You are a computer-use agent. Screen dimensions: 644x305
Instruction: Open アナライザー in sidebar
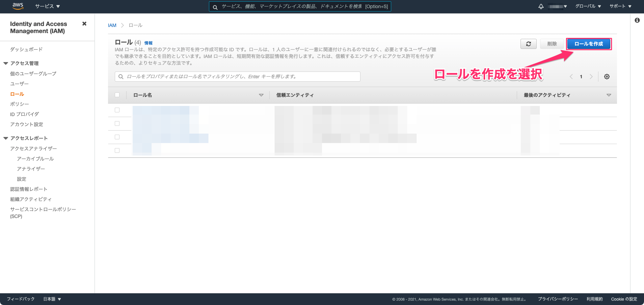(31, 169)
